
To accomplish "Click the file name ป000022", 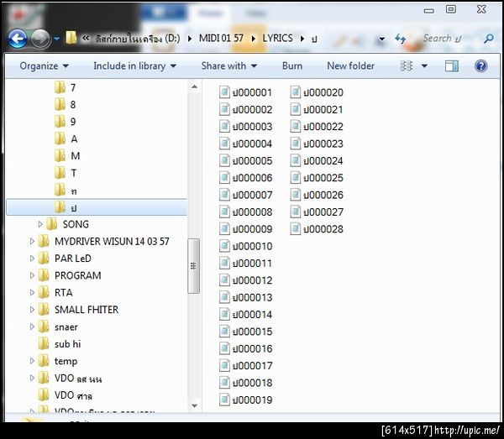I will pyautogui.click(x=323, y=127).
